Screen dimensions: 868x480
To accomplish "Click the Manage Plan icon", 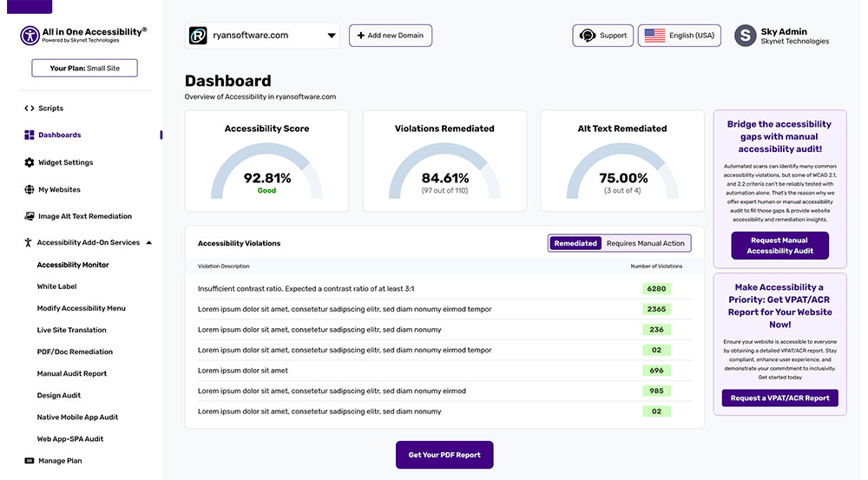I will 30,461.
